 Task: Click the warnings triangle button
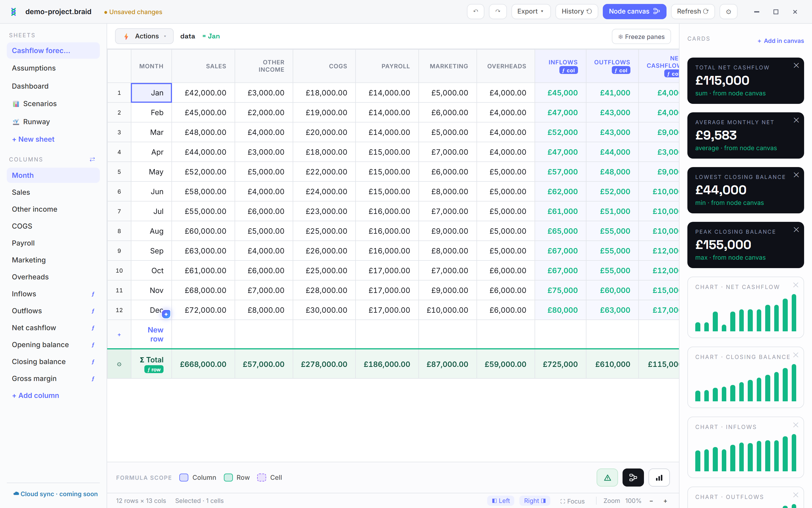(x=607, y=478)
